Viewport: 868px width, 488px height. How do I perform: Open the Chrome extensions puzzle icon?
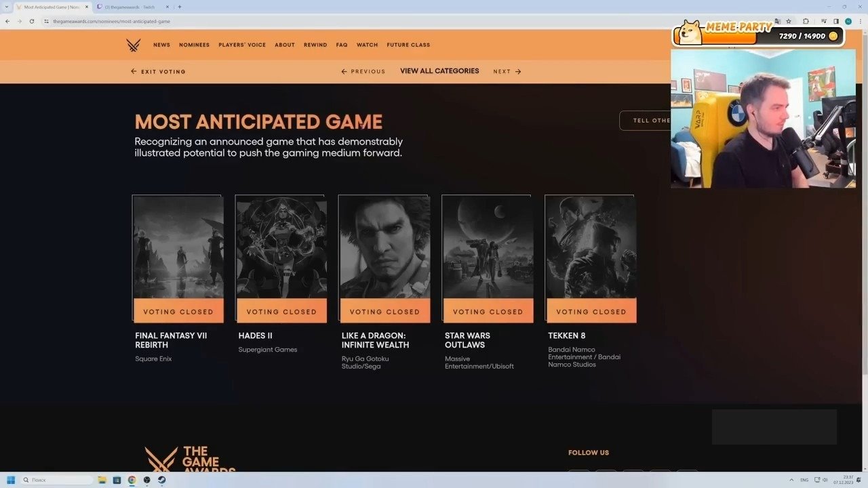click(x=806, y=21)
